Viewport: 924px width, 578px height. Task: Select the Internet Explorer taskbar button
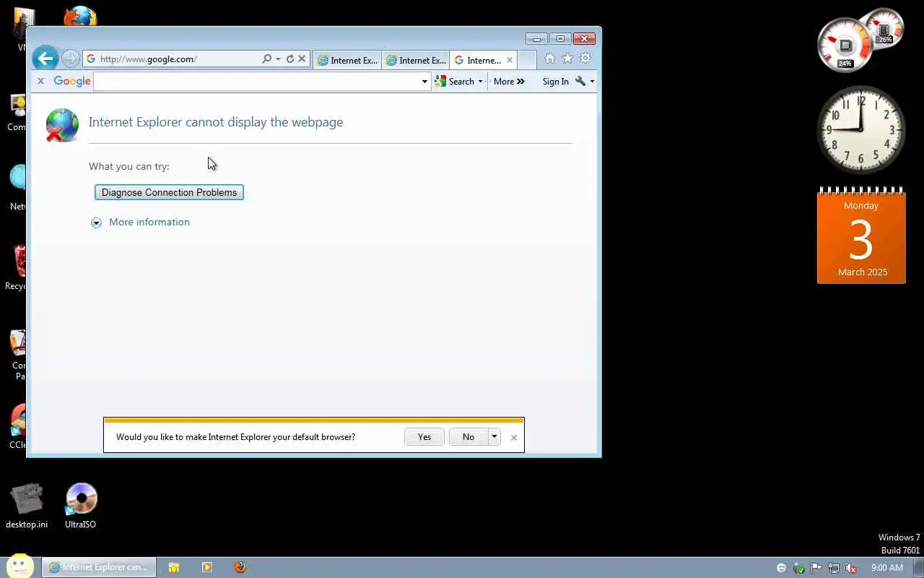98,567
